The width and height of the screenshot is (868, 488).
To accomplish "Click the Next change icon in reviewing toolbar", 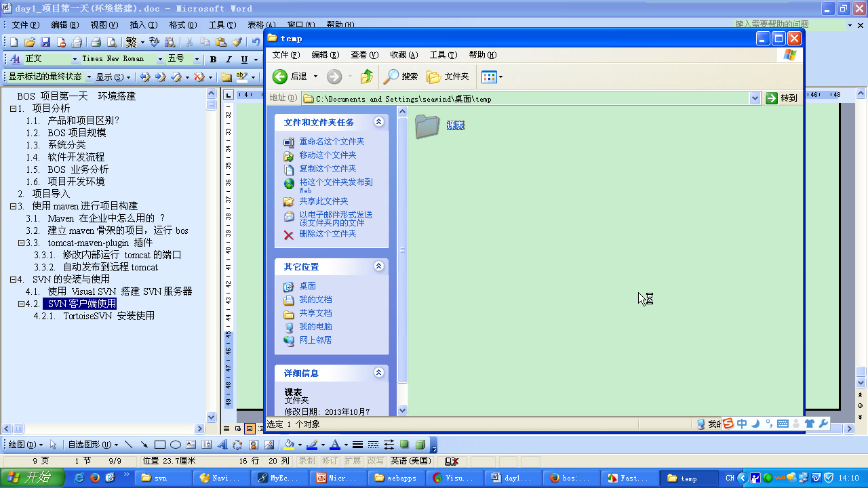I will click(161, 77).
